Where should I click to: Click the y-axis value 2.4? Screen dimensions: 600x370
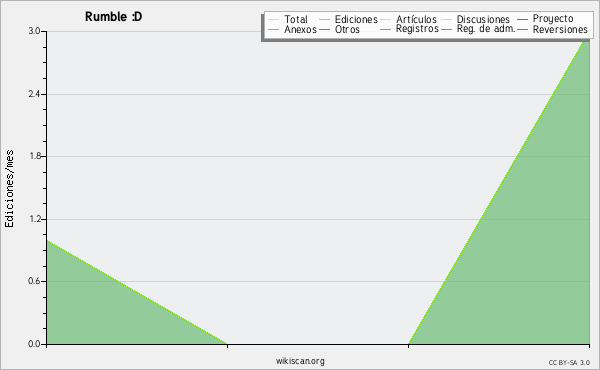[34, 94]
